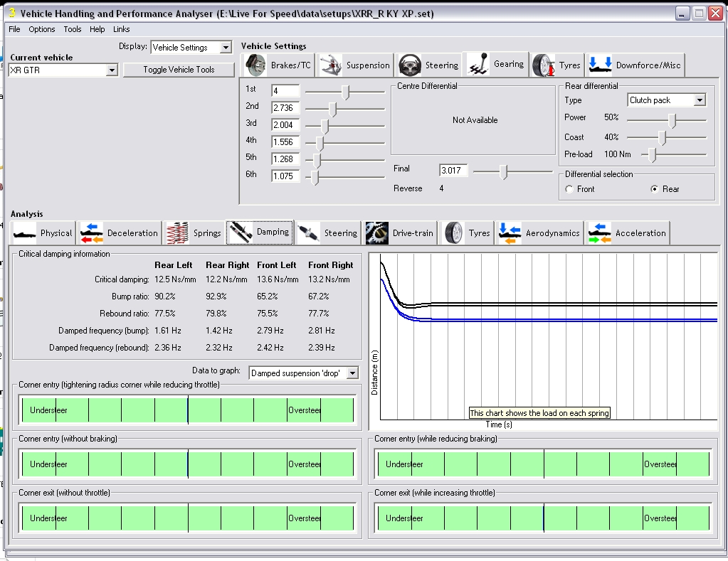Click the Downforce/Misc blue arrows car icon
Screen dimensions: 728x561
[x=601, y=65]
